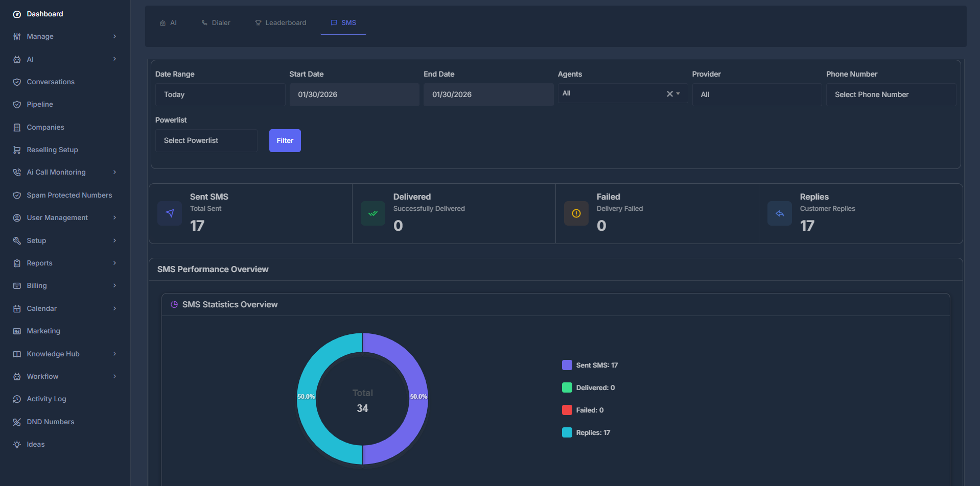Image resolution: width=980 pixels, height=486 pixels.
Task: Click the Marketing icon in sidebar
Action: coord(17,331)
